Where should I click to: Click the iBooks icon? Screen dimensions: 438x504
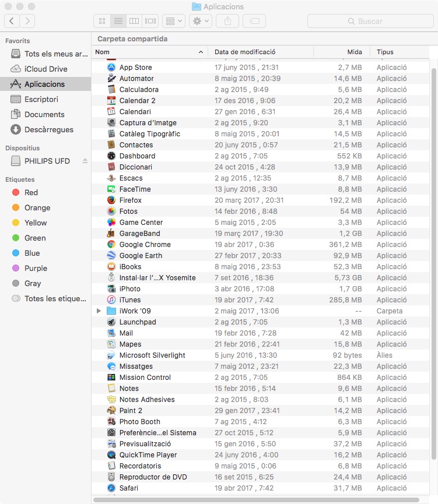(x=111, y=266)
